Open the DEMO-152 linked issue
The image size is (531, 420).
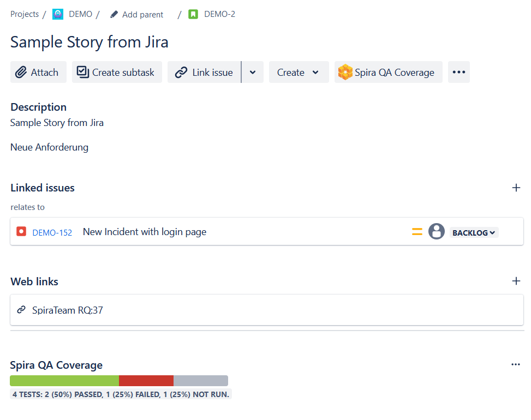point(52,232)
